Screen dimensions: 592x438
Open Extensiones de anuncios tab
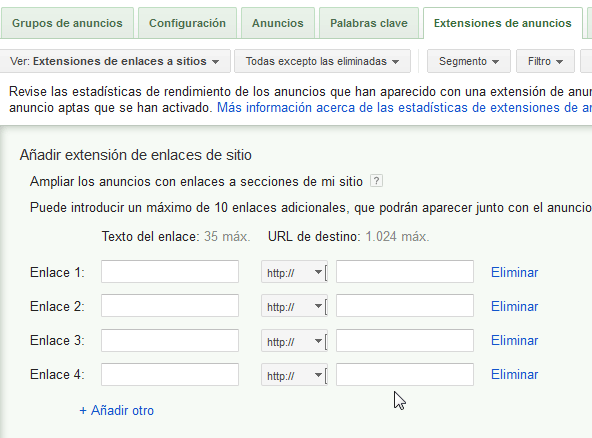click(x=503, y=23)
